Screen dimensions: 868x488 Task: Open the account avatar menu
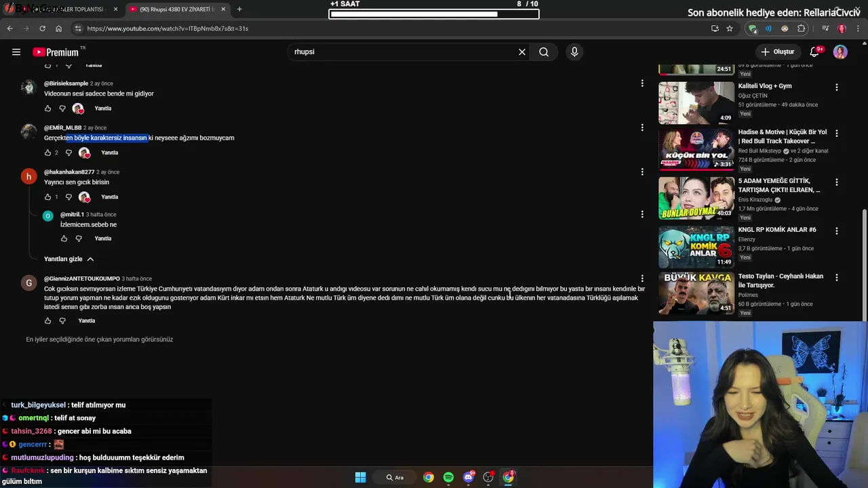coord(840,52)
